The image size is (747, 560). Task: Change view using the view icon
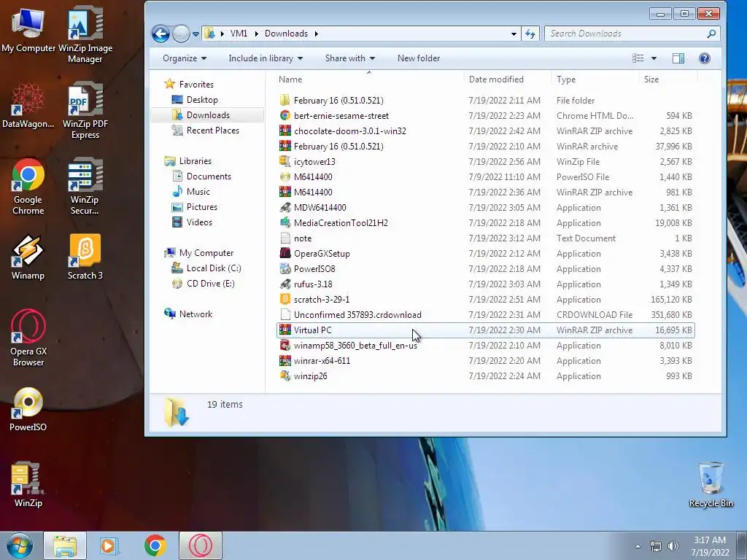click(x=638, y=58)
